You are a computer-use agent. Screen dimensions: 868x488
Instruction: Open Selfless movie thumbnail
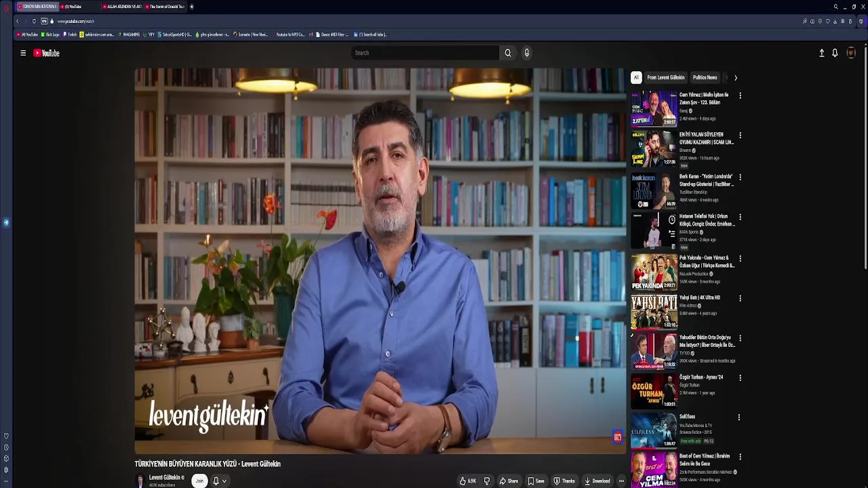click(654, 430)
